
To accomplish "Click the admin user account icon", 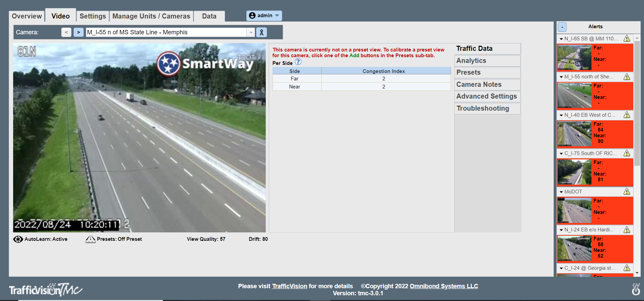I will pyautogui.click(x=252, y=15).
